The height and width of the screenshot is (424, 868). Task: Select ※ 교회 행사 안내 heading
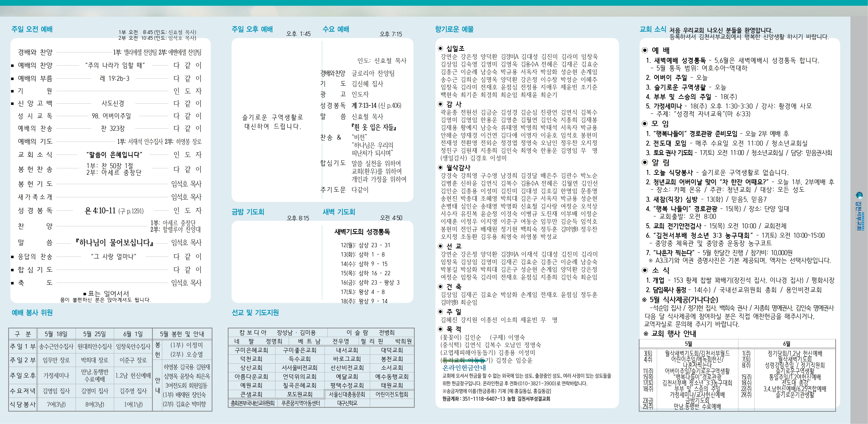pyautogui.click(x=670, y=334)
